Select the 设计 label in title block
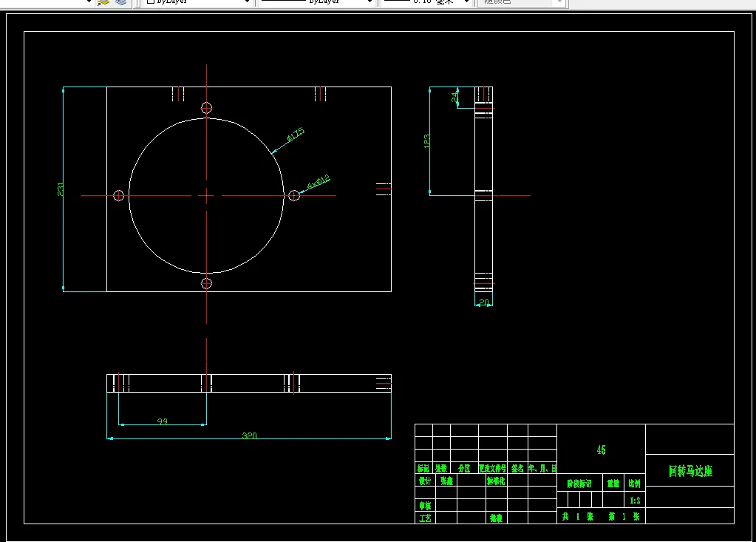Screen dimensions: 756x542 pyautogui.click(x=425, y=481)
